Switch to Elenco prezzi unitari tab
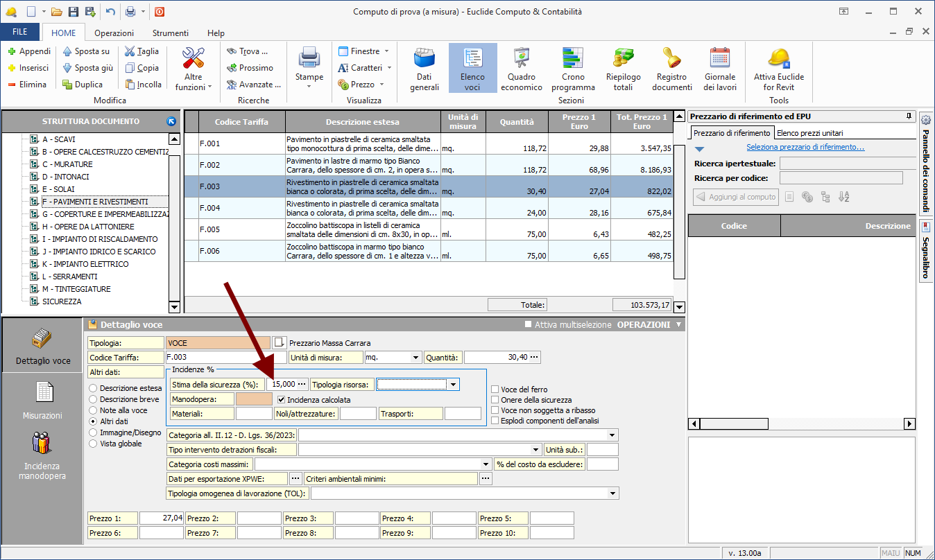This screenshot has width=935, height=560. [811, 133]
